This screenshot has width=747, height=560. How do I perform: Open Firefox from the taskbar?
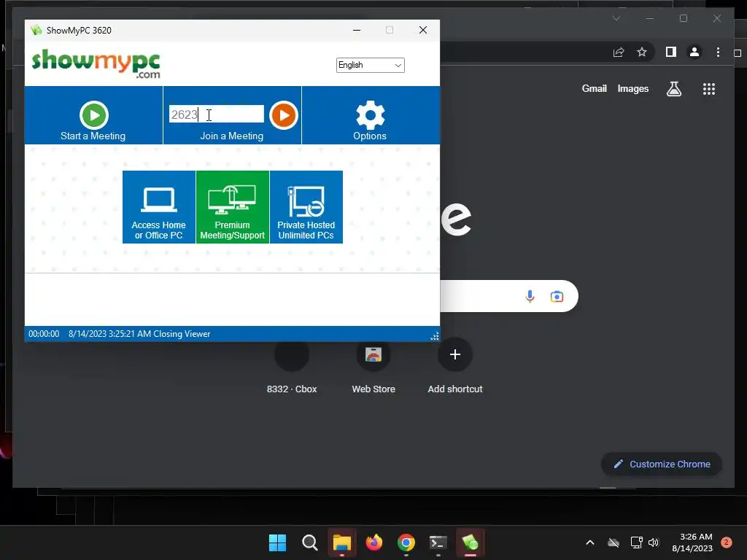(374, 542)
